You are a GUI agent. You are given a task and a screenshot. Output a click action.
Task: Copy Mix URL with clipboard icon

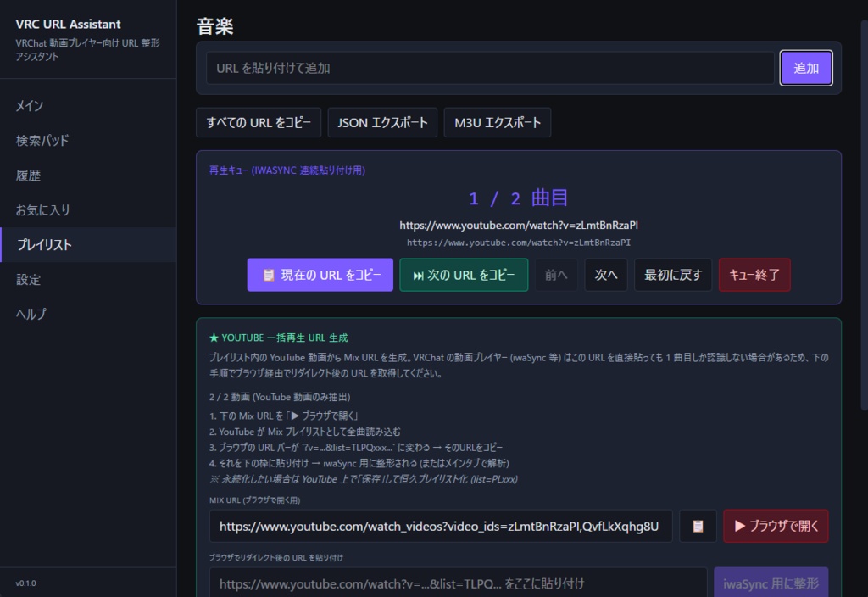click(698, 526)
